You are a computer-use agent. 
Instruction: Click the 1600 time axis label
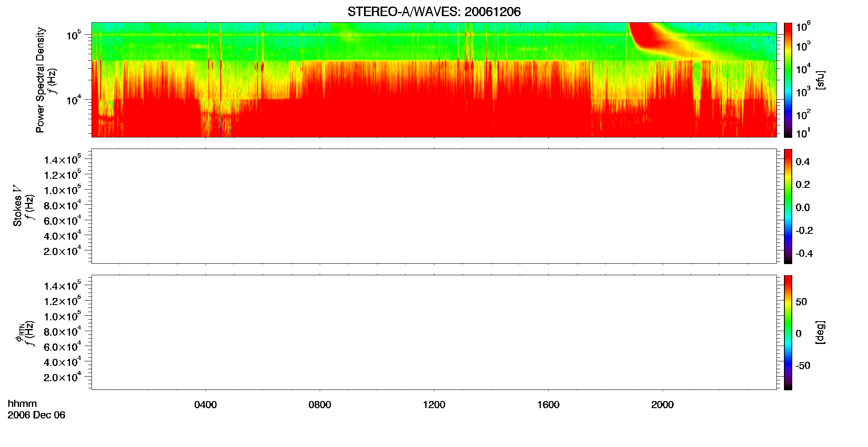coord(548,405)
